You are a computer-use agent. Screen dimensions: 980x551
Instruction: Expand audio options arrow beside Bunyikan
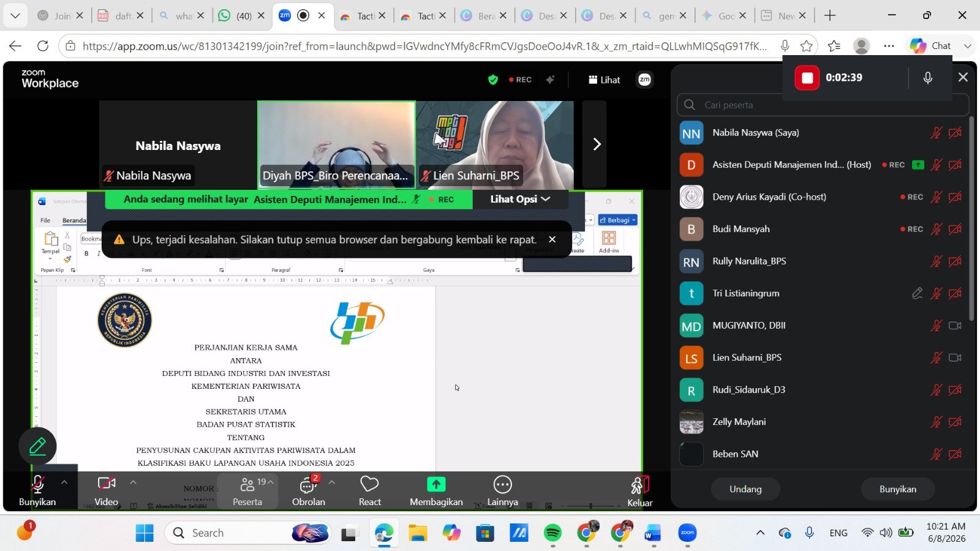coord(64,482)
